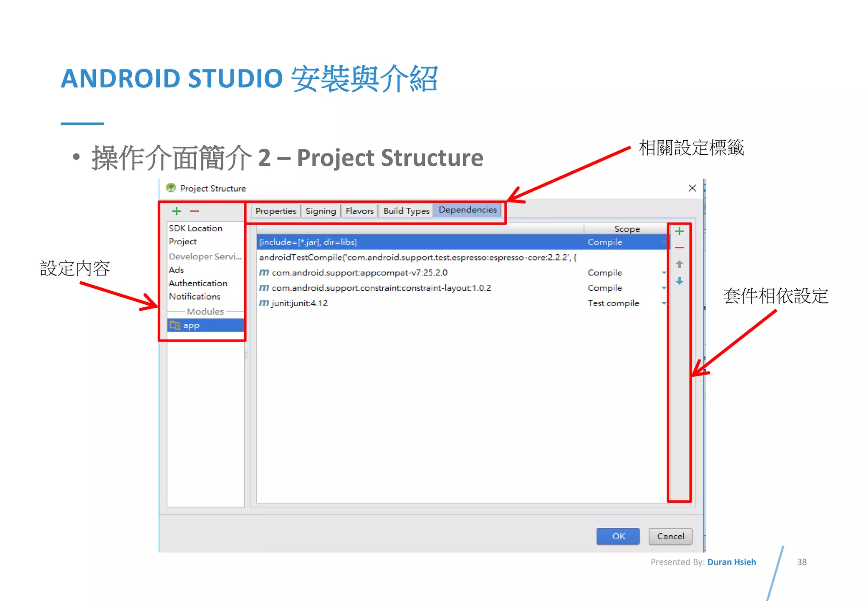
Task: Open scope dropdown for appcompat-v7 row
Action: 664,273
